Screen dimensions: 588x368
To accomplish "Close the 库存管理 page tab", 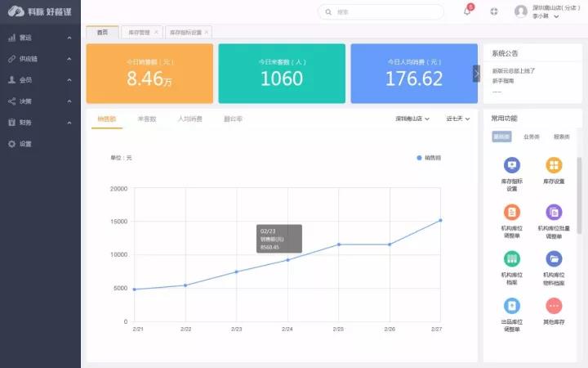I will coord(156,32).
